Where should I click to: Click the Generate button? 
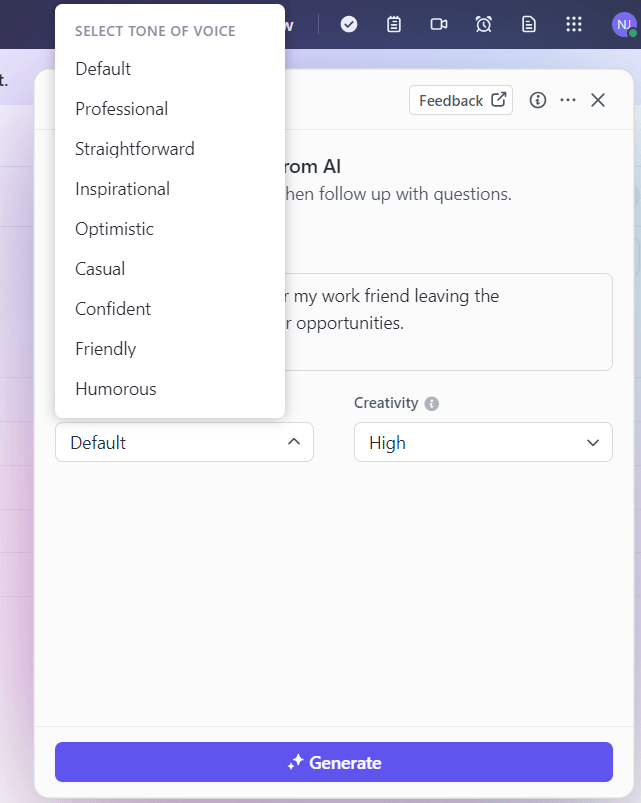(x=334, y=762)
